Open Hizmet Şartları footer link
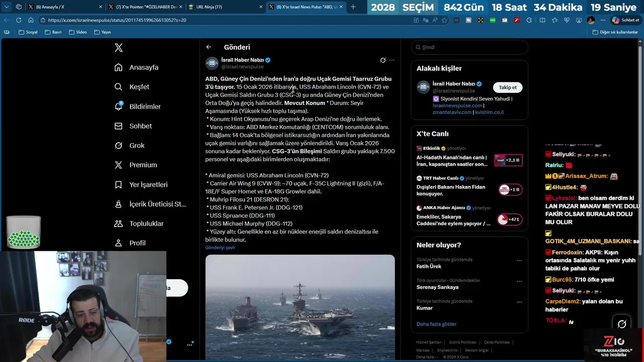Screen dimensions: 644x362 click(429, 342)
